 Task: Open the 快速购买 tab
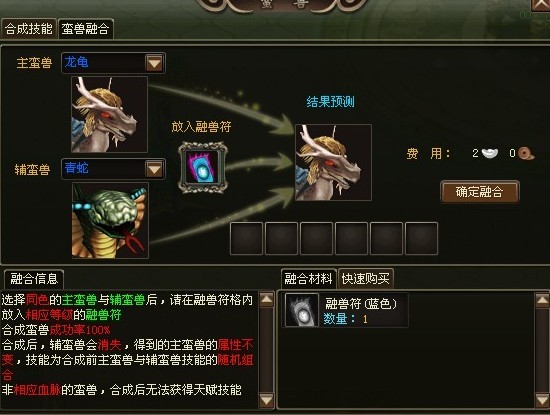365,279
